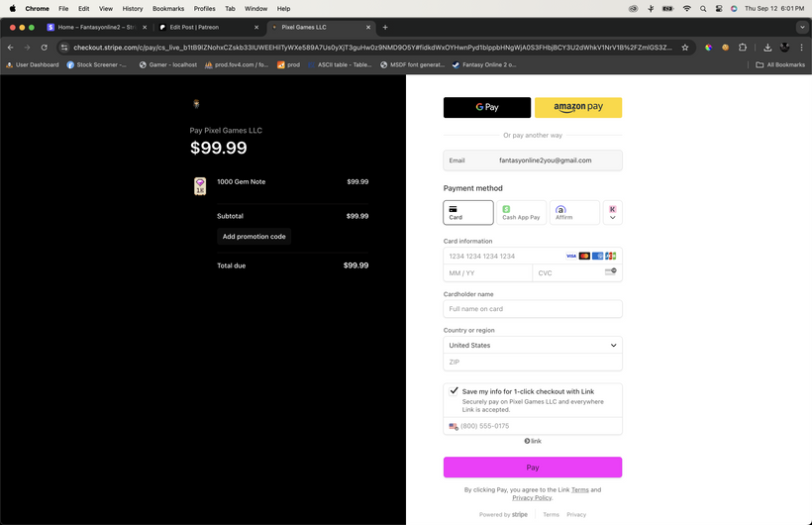Click the 1000 Gem Note product thumbnail
The image size is (812, 525).
200,186
